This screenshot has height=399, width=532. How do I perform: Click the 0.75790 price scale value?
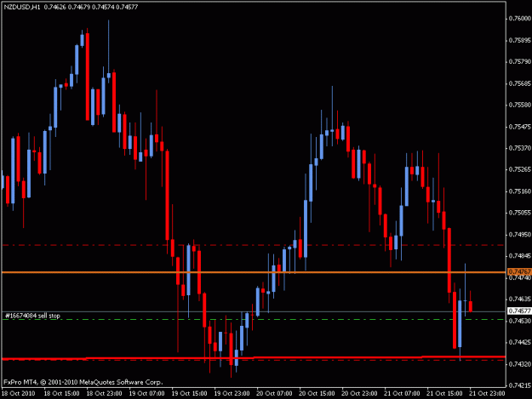[519, 62]
